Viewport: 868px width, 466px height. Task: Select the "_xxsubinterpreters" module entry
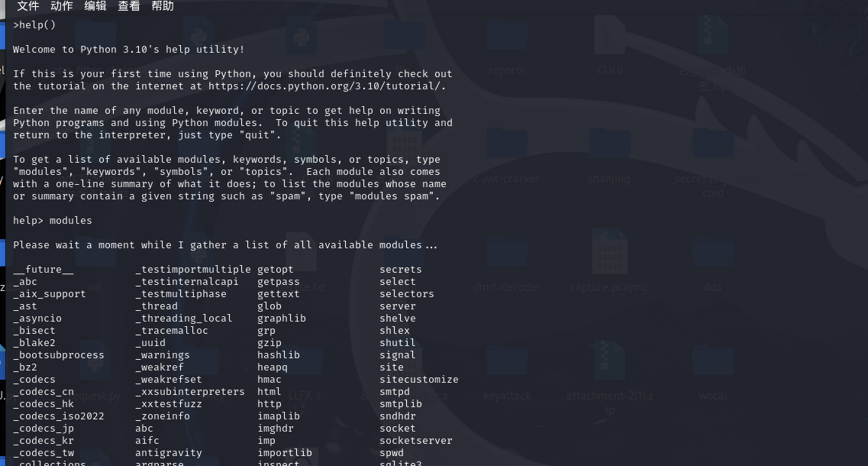[x=190, y=391]
